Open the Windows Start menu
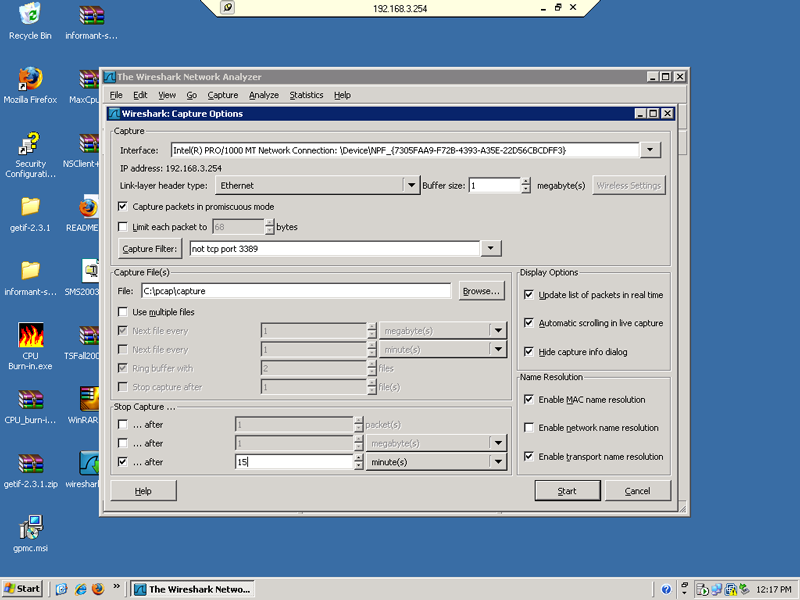 (22, 589)
